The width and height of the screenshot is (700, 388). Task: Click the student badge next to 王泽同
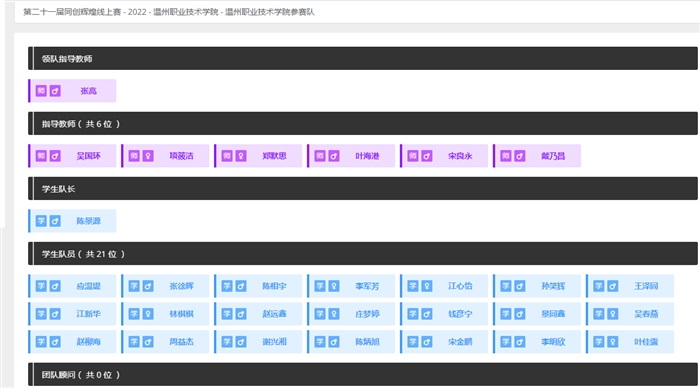point(599,286)
